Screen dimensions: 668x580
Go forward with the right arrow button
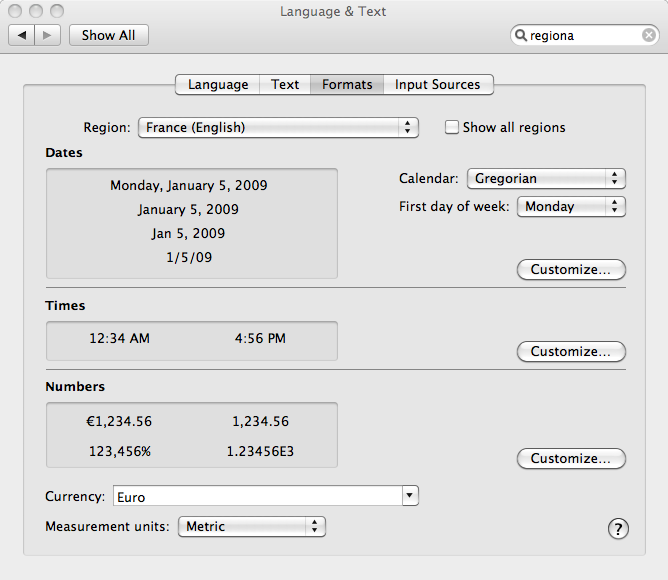pos(47,35)
